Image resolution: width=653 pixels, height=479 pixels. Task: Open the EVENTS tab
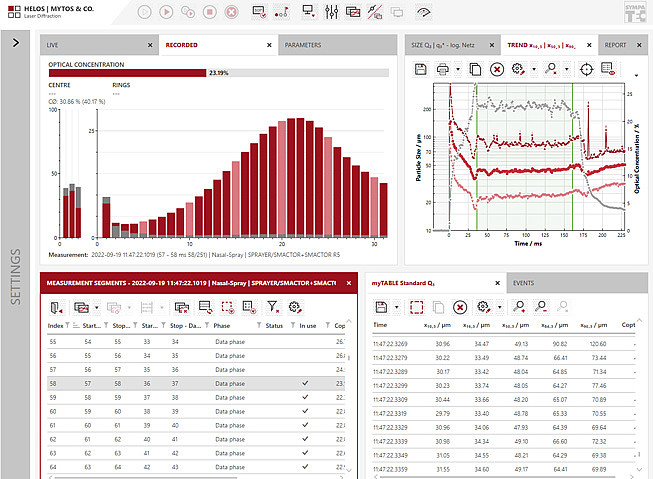(x=523, y=283)
